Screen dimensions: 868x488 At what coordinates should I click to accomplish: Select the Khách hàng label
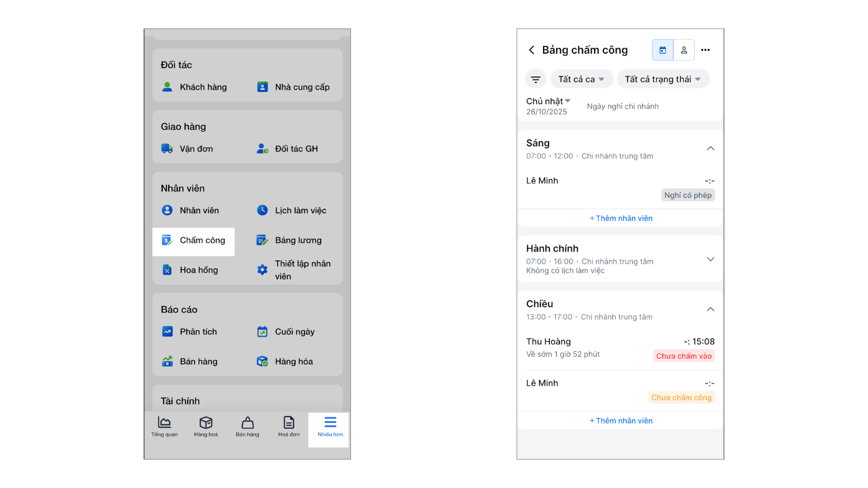coord(203,87)
